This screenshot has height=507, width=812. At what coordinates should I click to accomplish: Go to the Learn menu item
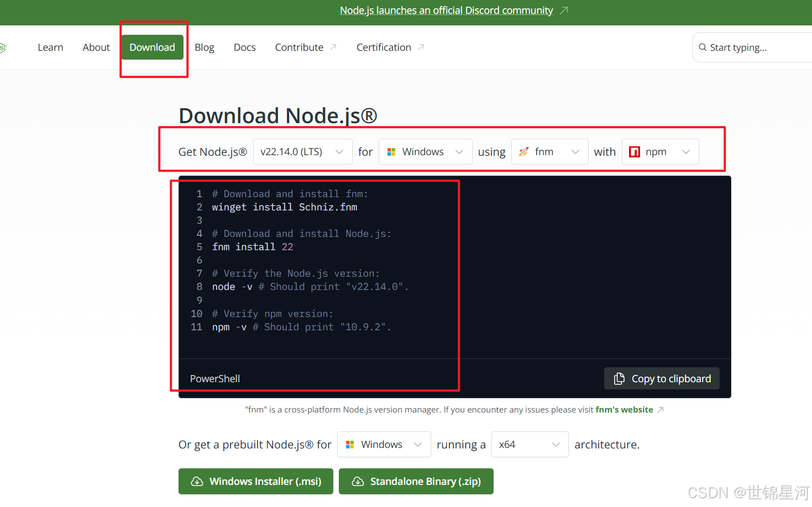(50, 47)
